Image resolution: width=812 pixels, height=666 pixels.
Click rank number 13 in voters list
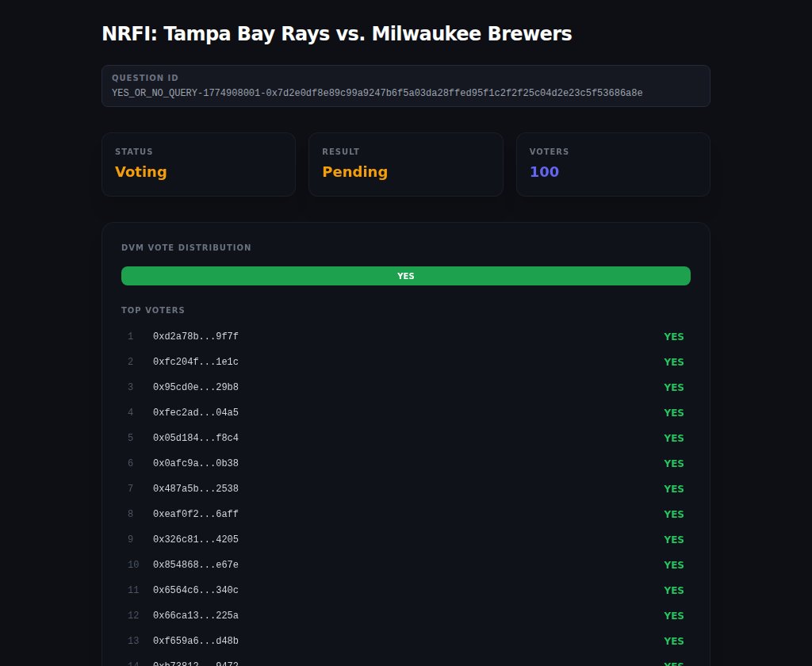pyautogui.click(x=133, y=641)
